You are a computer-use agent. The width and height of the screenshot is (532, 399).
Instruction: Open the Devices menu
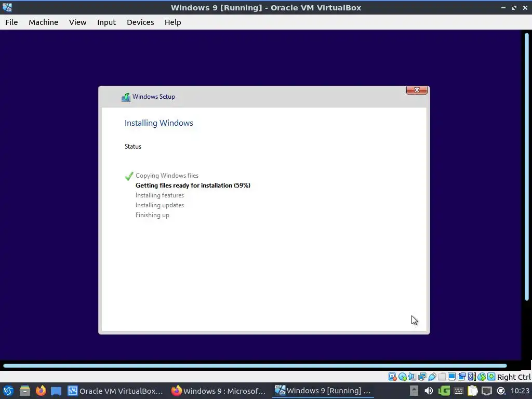coord(140,22)
